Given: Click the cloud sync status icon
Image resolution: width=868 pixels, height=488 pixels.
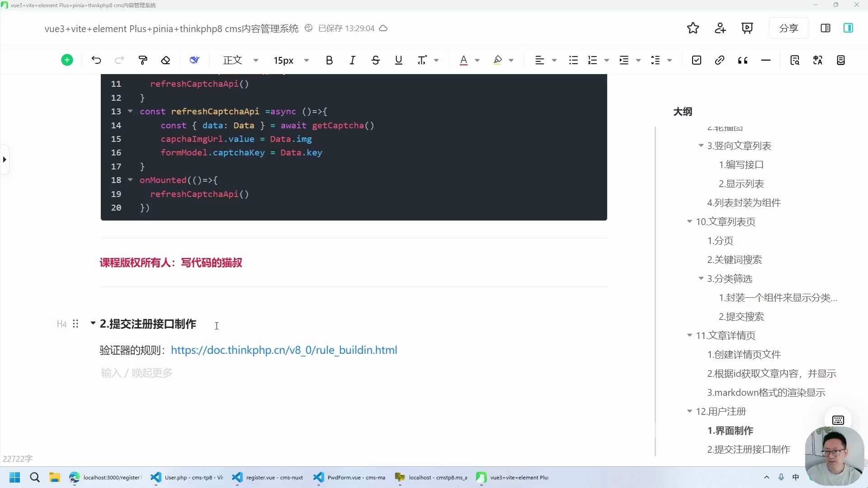Looking at the screenshot, I should (x=383, y=28).
